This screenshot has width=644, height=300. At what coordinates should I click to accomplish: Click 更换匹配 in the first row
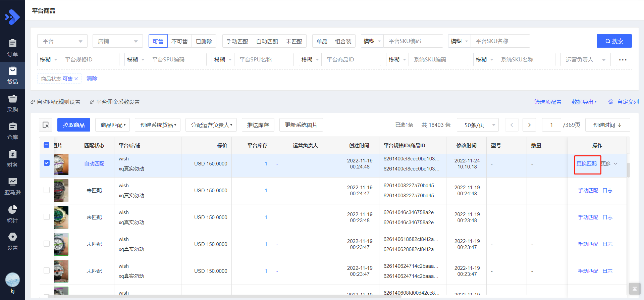587,163
